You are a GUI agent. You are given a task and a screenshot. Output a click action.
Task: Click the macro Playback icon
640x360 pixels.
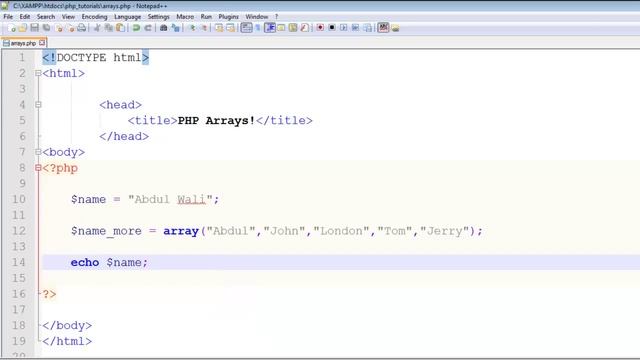(x=344, y=28)
